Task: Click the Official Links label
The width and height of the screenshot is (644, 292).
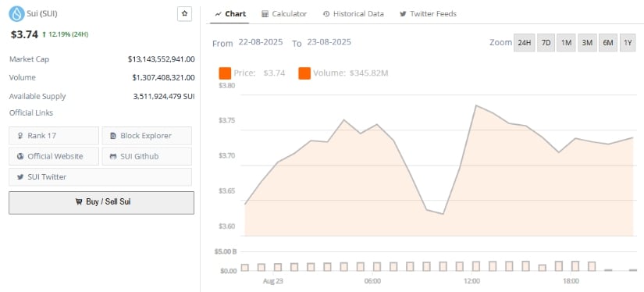Action: coord(30,112)
